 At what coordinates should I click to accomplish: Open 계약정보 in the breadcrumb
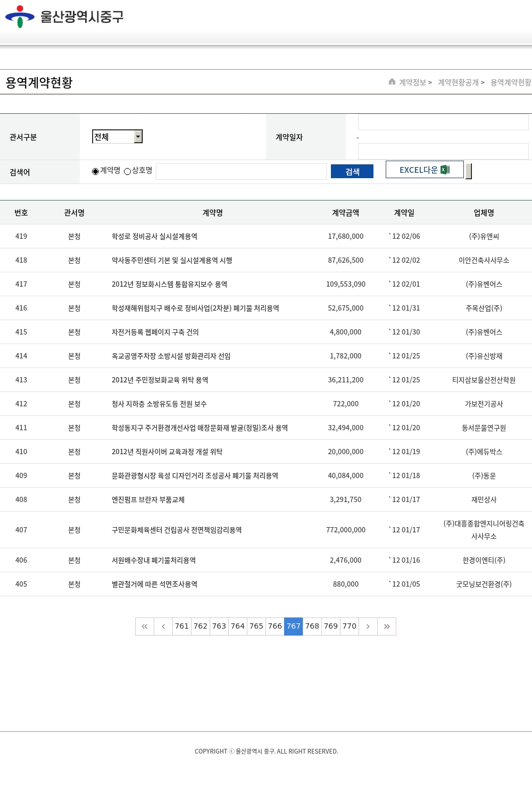(413, 82)
